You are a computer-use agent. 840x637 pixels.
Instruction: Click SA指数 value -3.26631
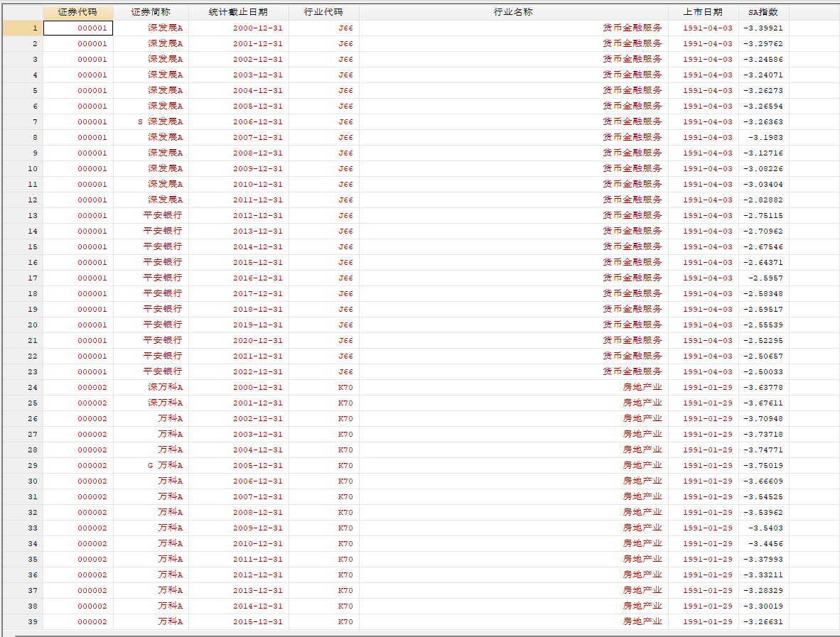[763, 621]
